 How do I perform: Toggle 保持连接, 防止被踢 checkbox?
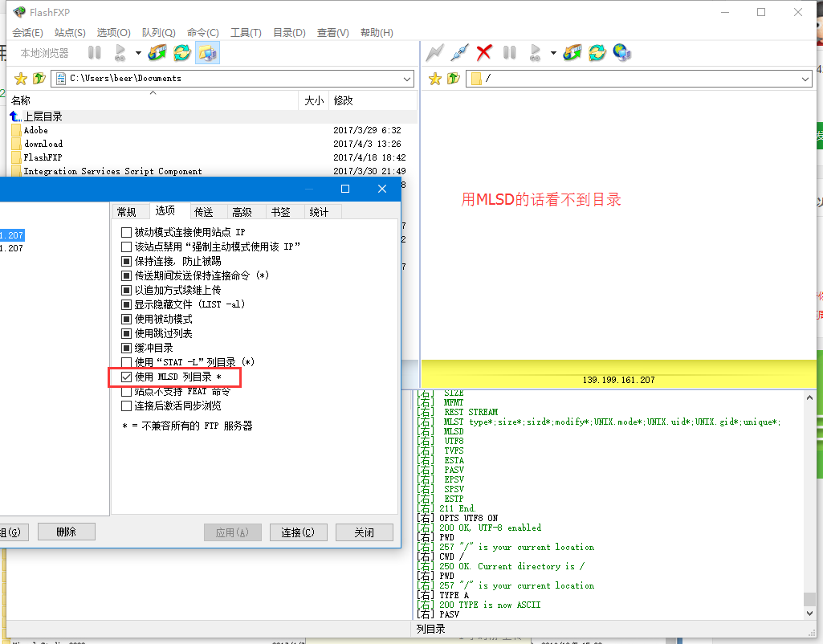point(127,261)
